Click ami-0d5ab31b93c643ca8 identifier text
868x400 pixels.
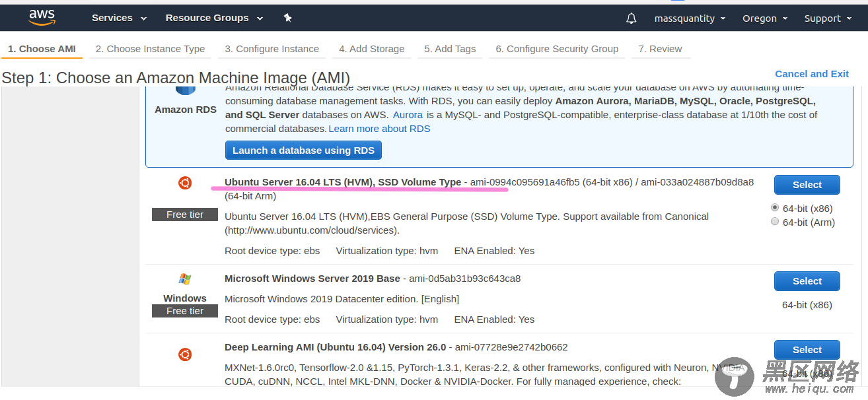(465, 279)
